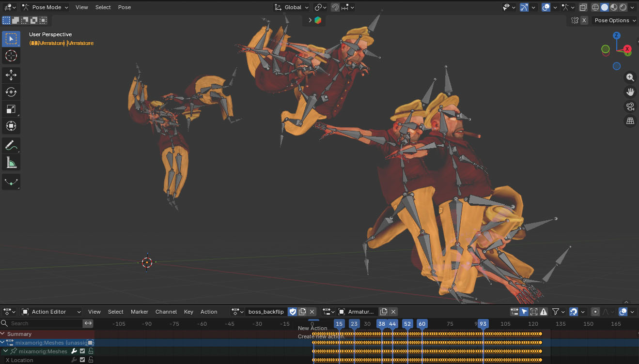Open the Pose Options dropdown
This screenshot has width=639, height=364.
[615, 20]
